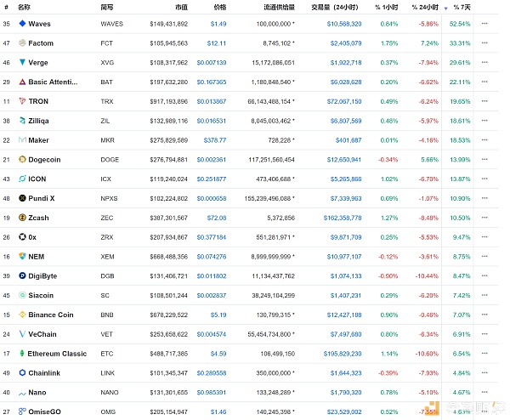Click the ICON coin logo icon
Screen dimensions: 510x420
pyautogui.click(x=22, y=179)
